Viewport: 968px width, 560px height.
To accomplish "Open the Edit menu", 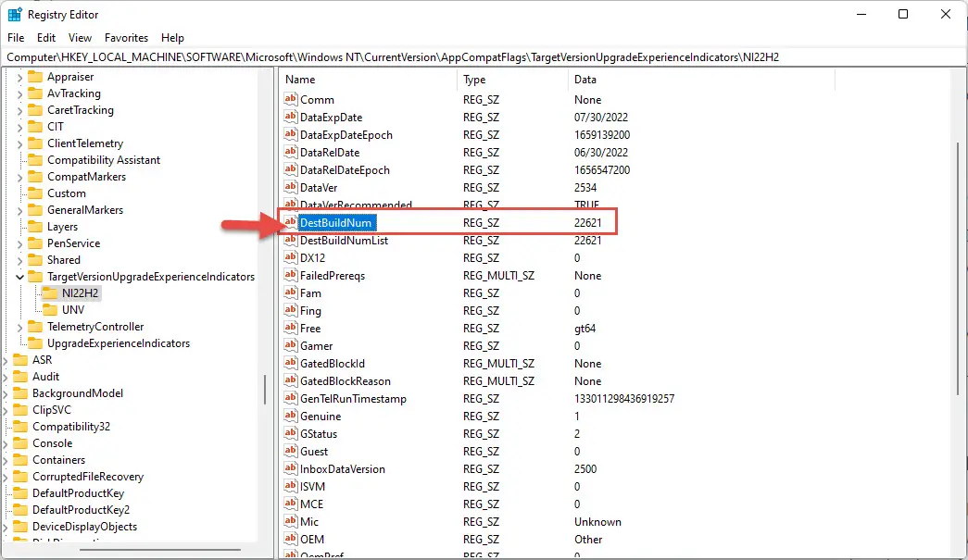I will (46, 38).
